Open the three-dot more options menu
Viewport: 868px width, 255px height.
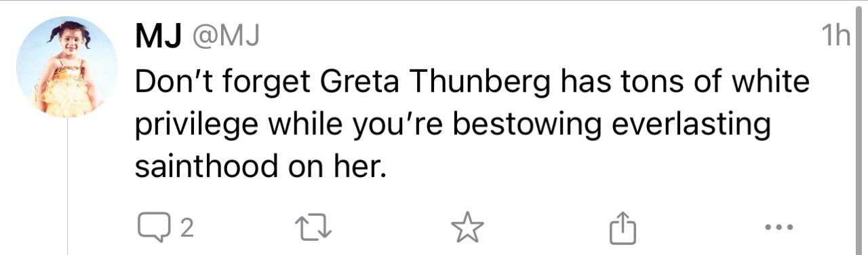click(x=776, y=227)
